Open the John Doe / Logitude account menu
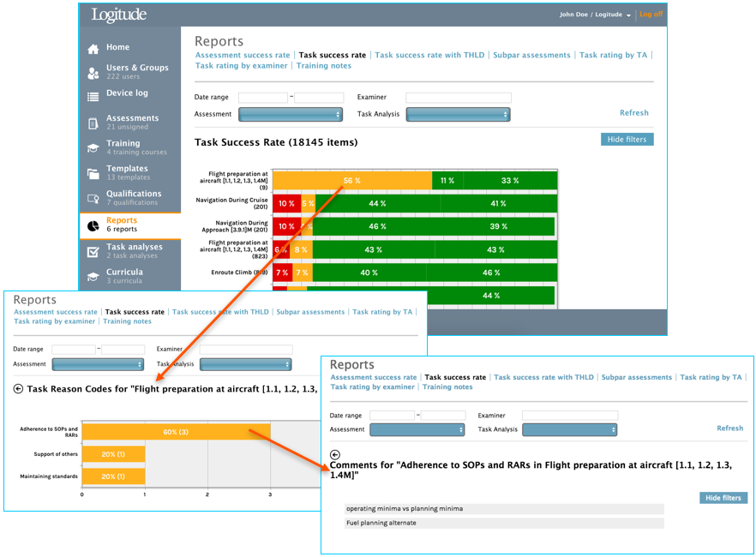756x557 pixels. pyautogui.click(x=596, y=15)
